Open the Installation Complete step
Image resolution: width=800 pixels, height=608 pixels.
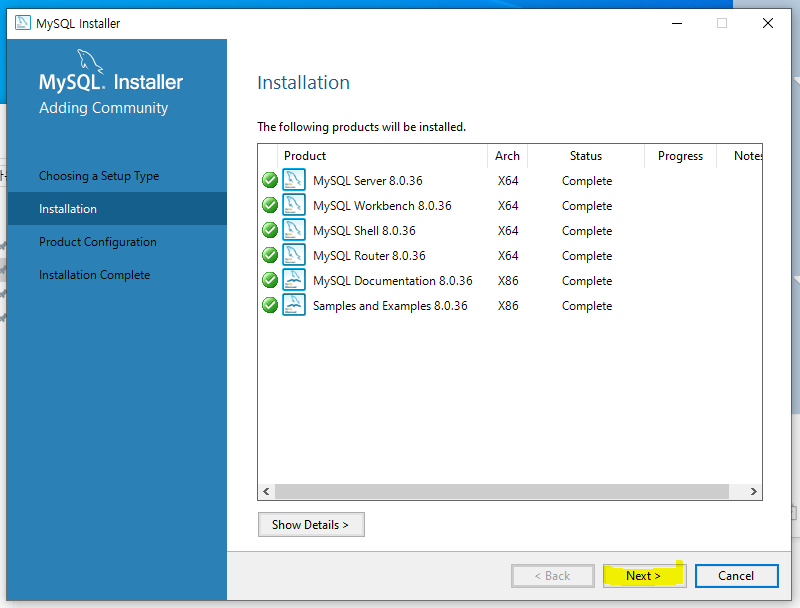[x=94, y=275]
